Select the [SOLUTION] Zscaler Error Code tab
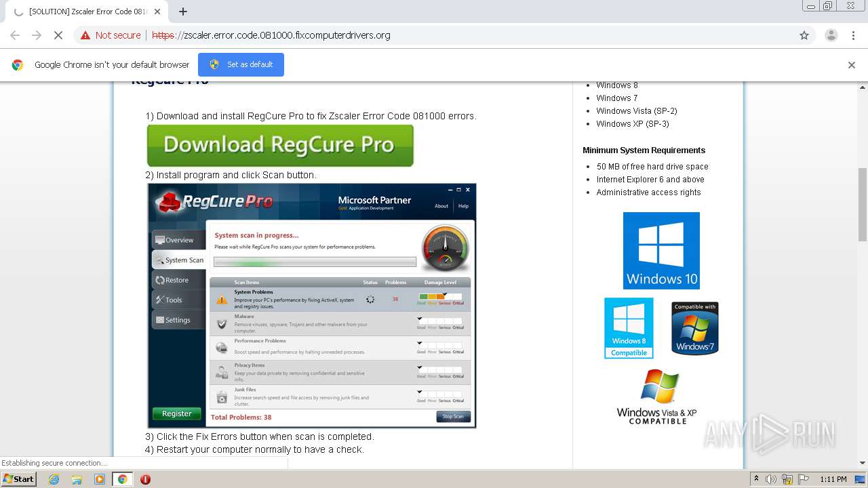 point(87,12)
